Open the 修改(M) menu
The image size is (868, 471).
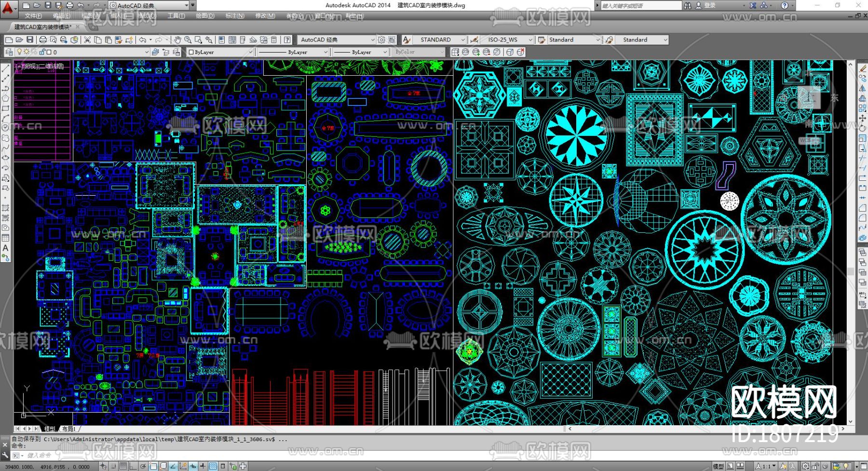click(265, 16)
